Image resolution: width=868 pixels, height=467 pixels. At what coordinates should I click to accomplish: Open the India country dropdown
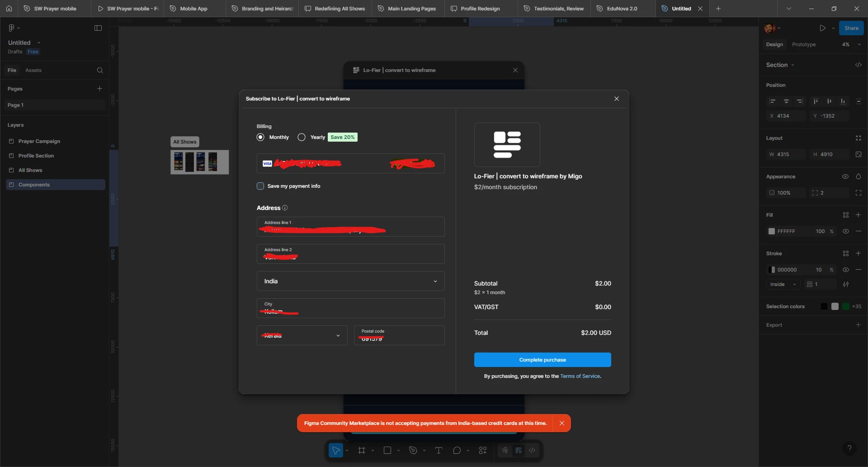tap(351, 281)
